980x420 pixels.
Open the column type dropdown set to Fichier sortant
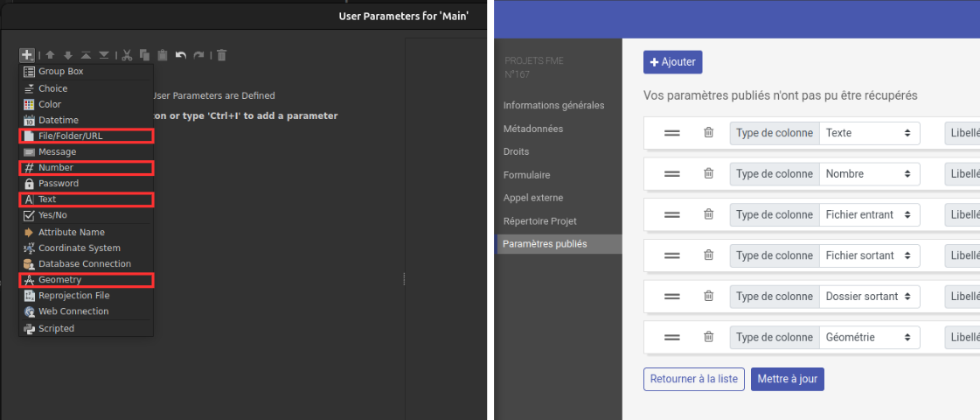pos(869,255)
